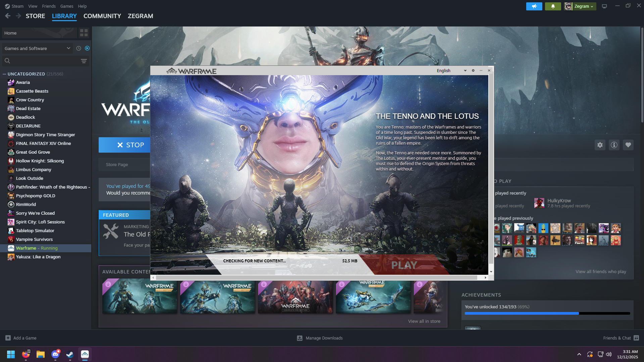644x362 pixels.
Task: Toggle the recent activity clock filter
Action: (x=79, y=48)
